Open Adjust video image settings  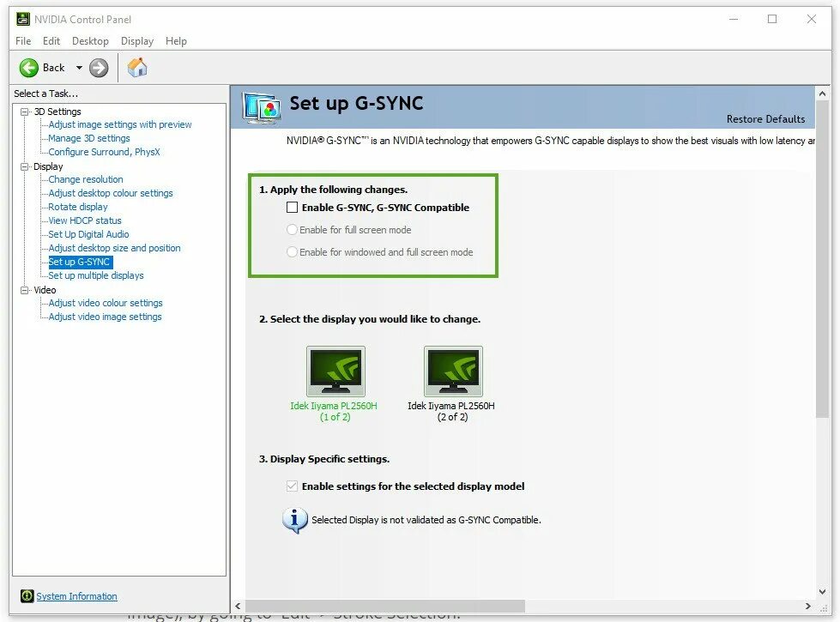tap(105, 317)
